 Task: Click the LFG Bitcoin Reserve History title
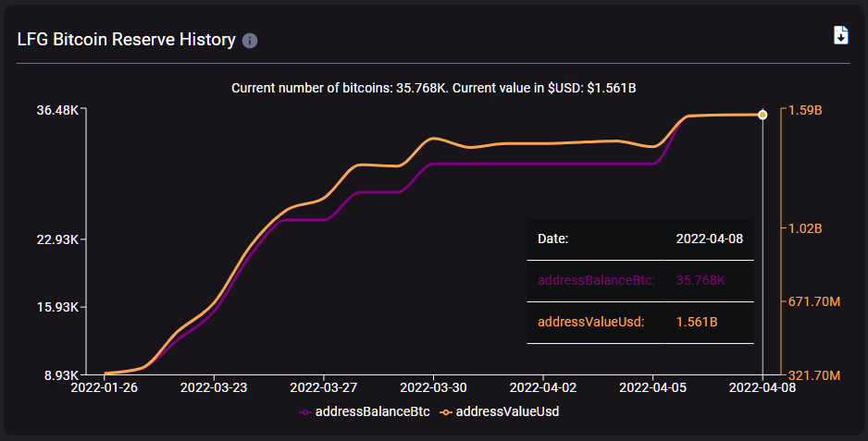coord(127,41)
